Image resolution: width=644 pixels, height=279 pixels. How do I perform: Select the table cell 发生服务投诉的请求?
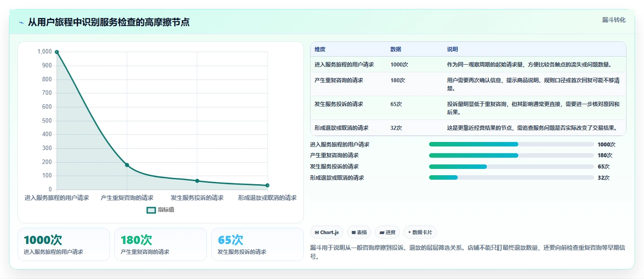point(339,104)
